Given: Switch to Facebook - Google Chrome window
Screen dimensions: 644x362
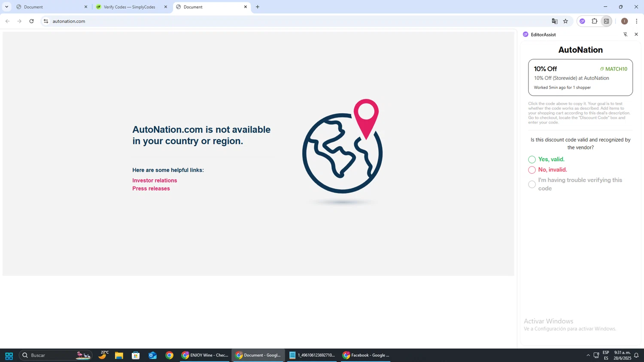Looking at the screenshot, I should pos(366,356).
